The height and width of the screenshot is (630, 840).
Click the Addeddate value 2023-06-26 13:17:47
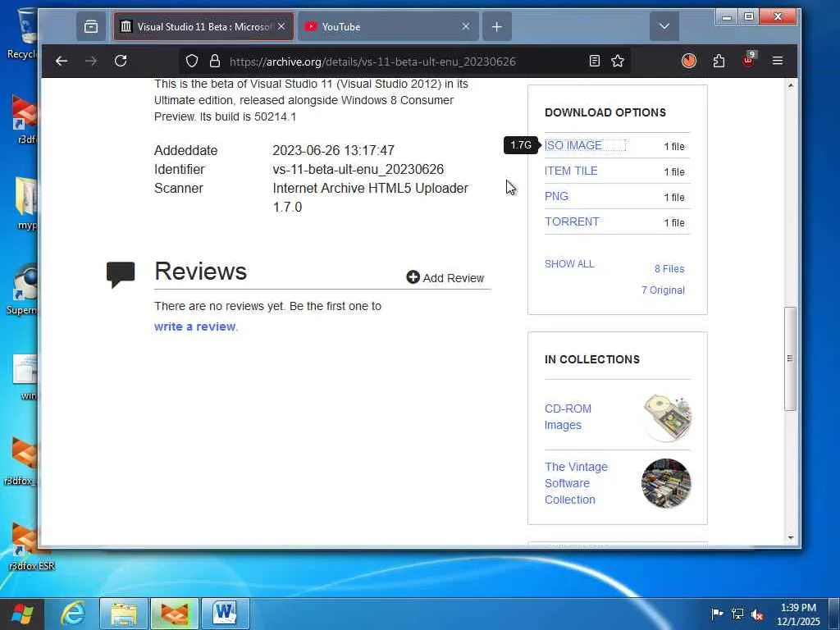tap(333, 151)
